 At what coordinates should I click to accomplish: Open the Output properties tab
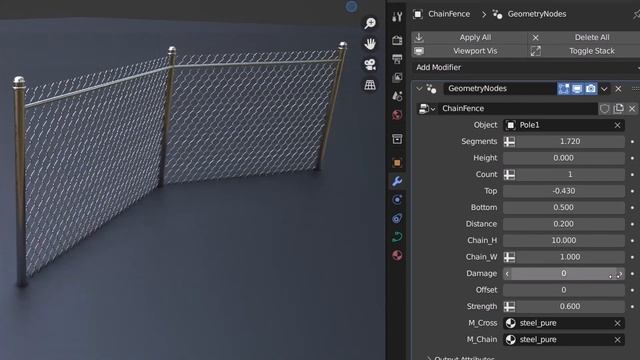(x=397, y=58)
